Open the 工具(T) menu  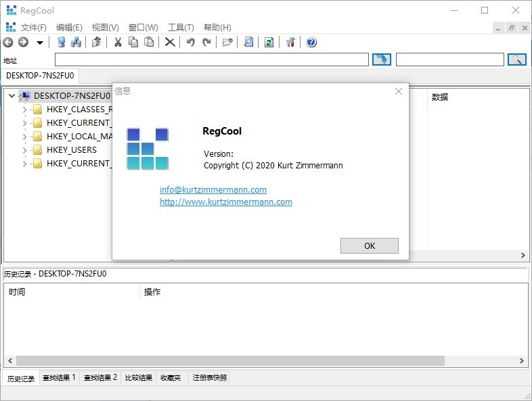coord(181,28)
